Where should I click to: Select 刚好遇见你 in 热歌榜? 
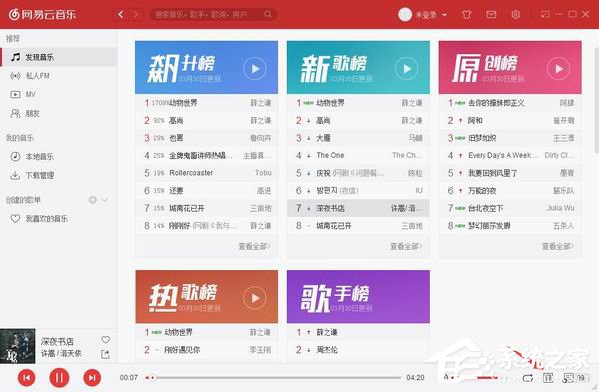pos(207,350)
